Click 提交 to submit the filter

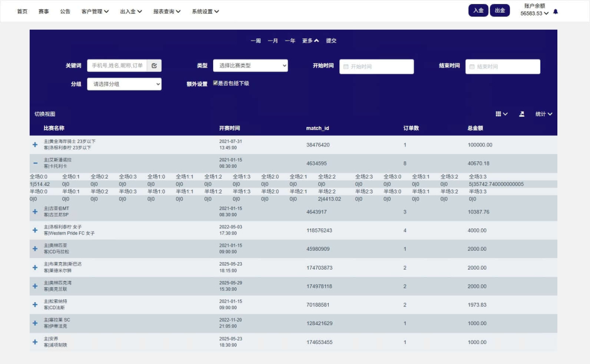click(x=331, y=41)
